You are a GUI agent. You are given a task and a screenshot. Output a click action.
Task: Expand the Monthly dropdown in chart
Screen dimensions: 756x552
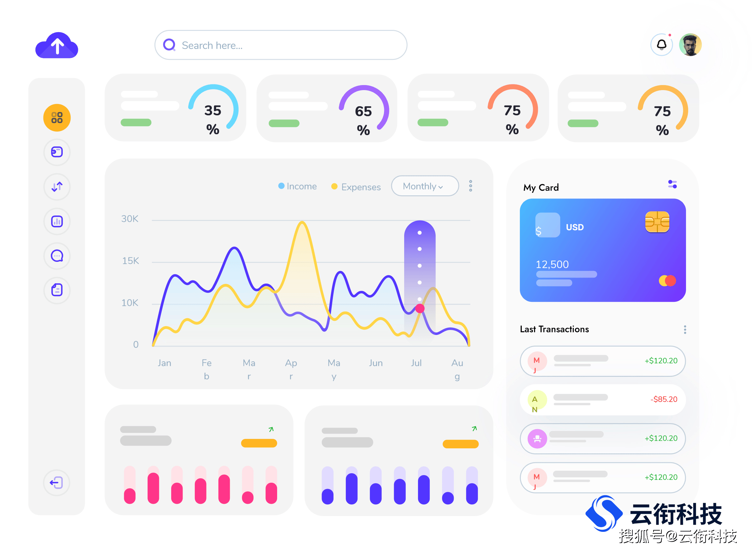click(422, 187)
